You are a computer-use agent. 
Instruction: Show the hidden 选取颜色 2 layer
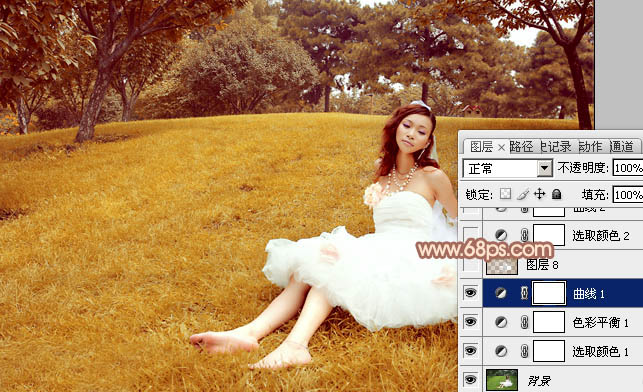(470, 235)
